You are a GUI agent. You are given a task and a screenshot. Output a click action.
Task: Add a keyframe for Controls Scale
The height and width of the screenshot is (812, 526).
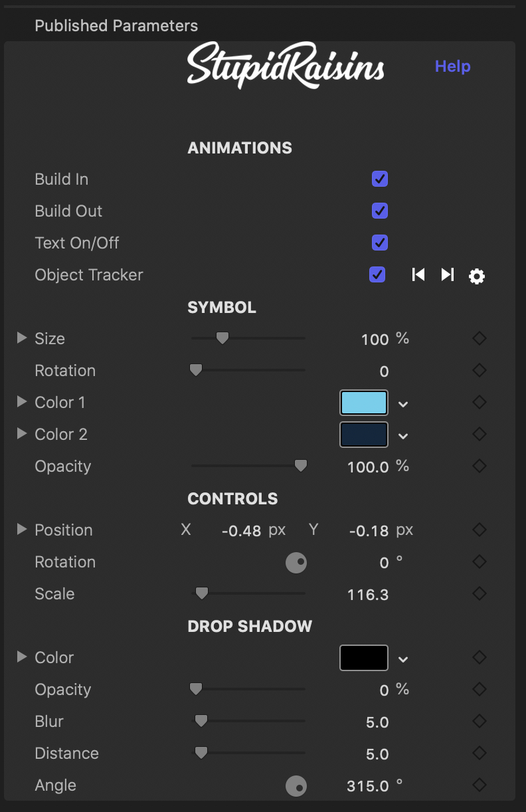click(479, 593)
